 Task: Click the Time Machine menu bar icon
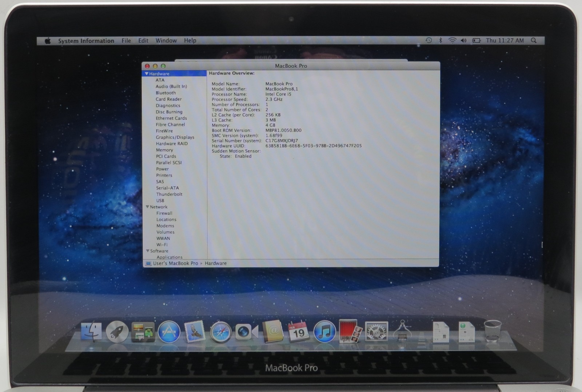pyautogui.click(x=429, y=40)
